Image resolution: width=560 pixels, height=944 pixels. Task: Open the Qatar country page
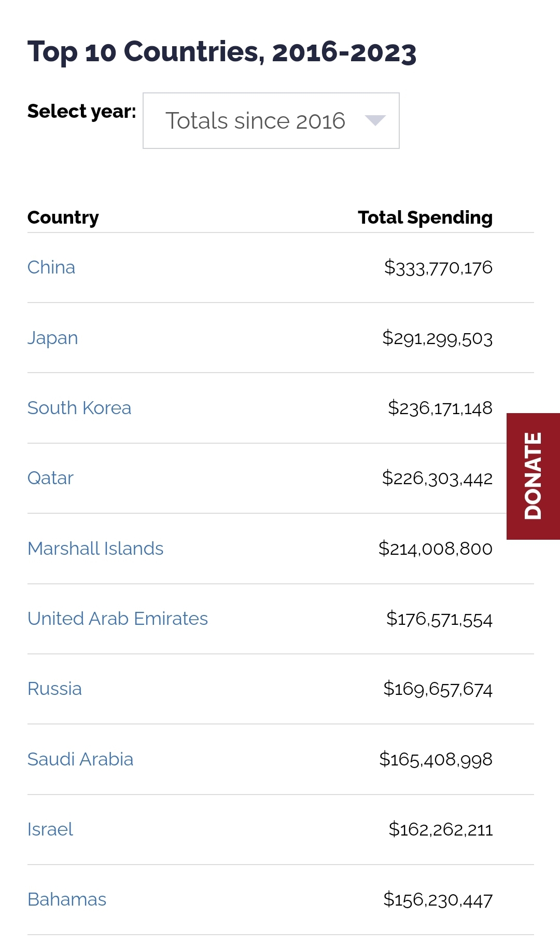(50, 478)
